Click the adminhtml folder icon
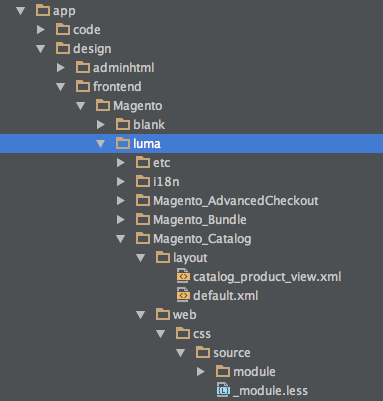 (83, 67)
